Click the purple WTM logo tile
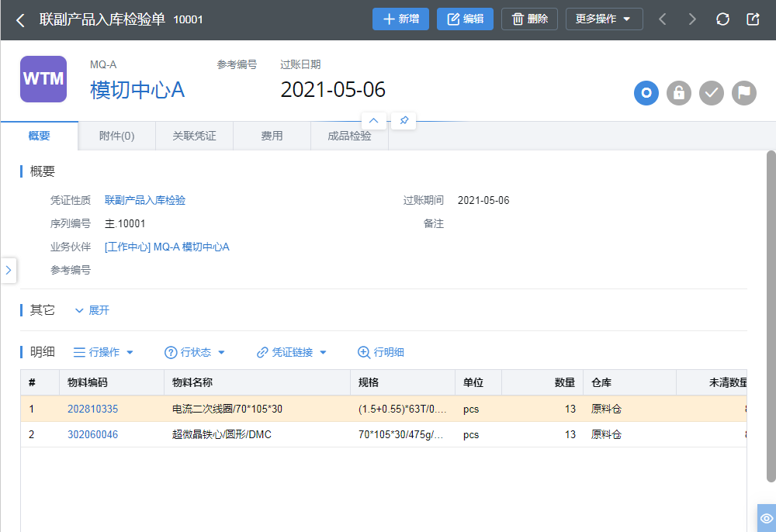 point(43,79)
